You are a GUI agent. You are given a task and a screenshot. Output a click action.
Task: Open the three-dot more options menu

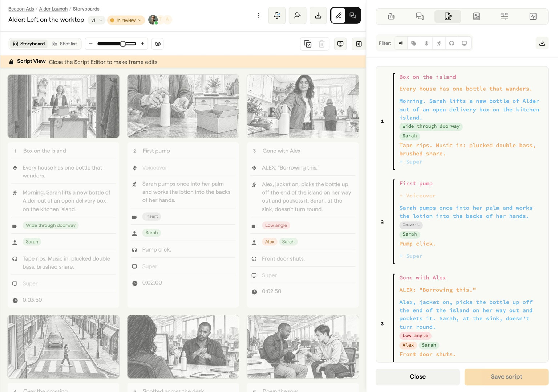tap(259, 15)
